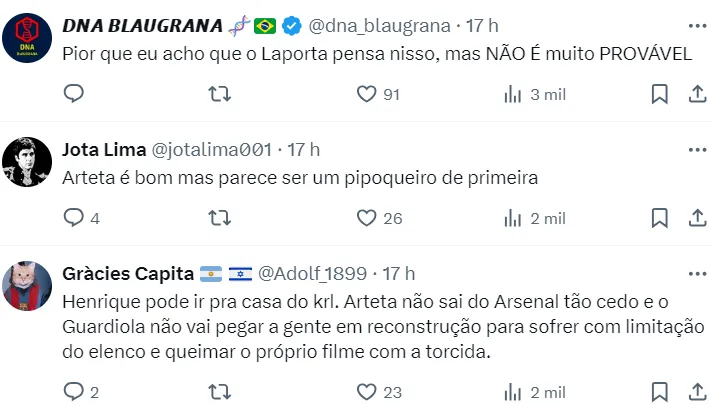The height and width of the screenshot is (405, 712).
Task: Click Jota Lima's profile picture
Action: [28, 162]
